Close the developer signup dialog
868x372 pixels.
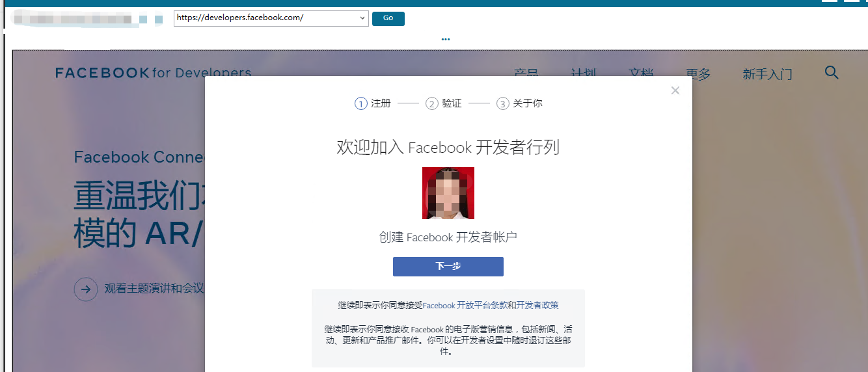[x=675, y=90]
